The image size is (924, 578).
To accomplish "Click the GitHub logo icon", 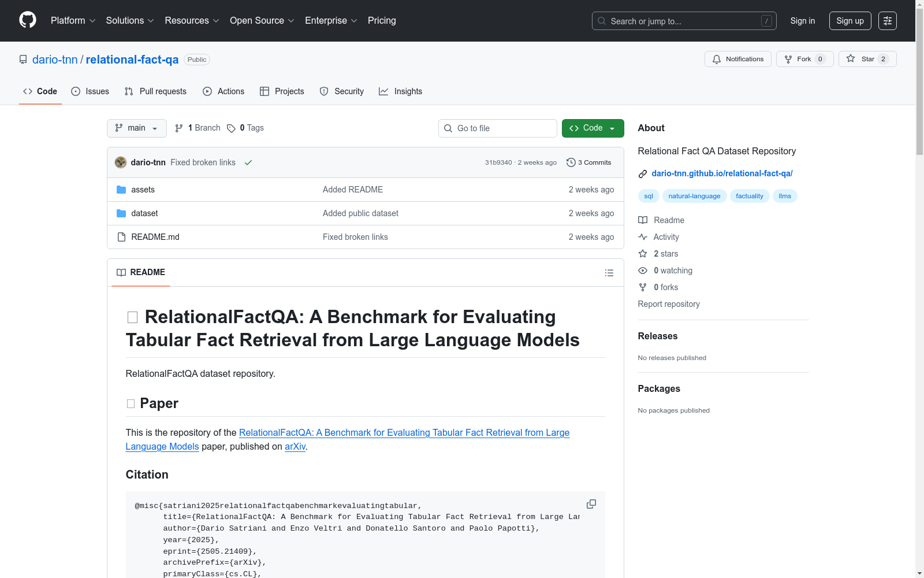I will click(x=28, y=20).
